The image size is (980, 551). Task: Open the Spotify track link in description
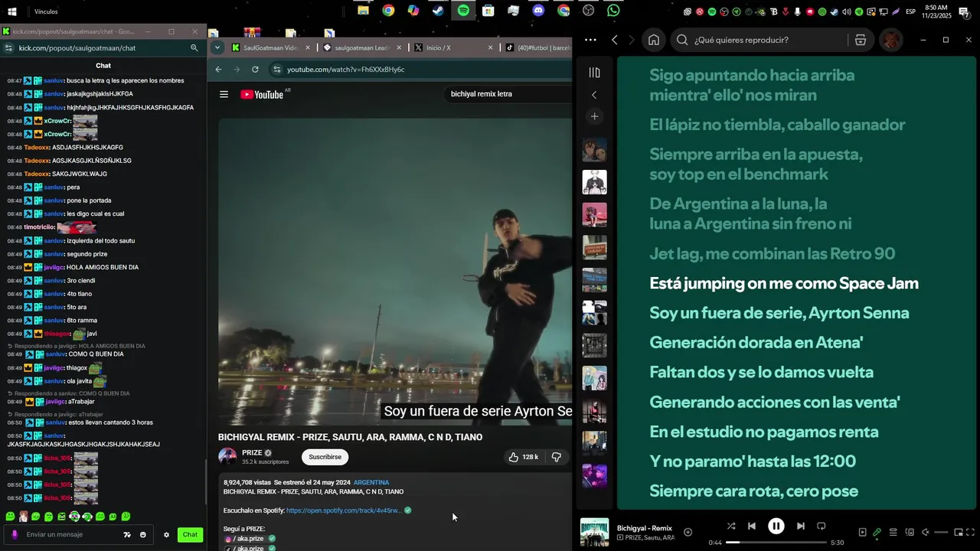(x=344, y=510)
